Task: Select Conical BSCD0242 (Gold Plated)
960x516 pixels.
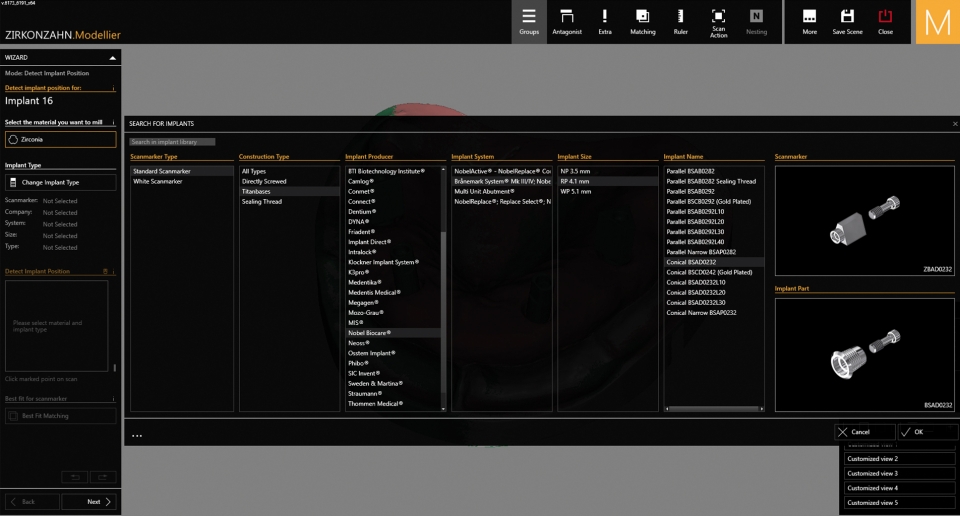Action: click(x=714, y=272)
